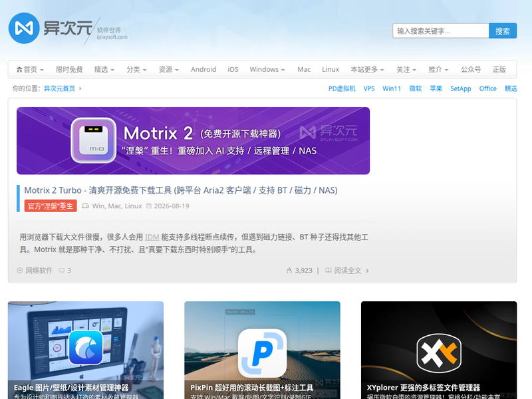Open the Eagle 图片/壁纸 card thumbnail
Viewport: 532px width, 399px height.
point(86,350)
